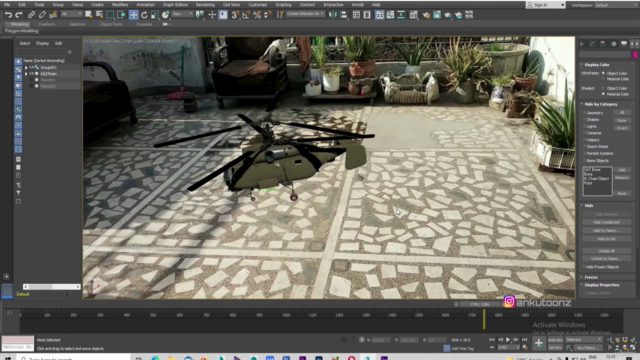Switch to the Freeform ribbon tab
This screenshot has height=360, width=640.
[x=47, y=24]
